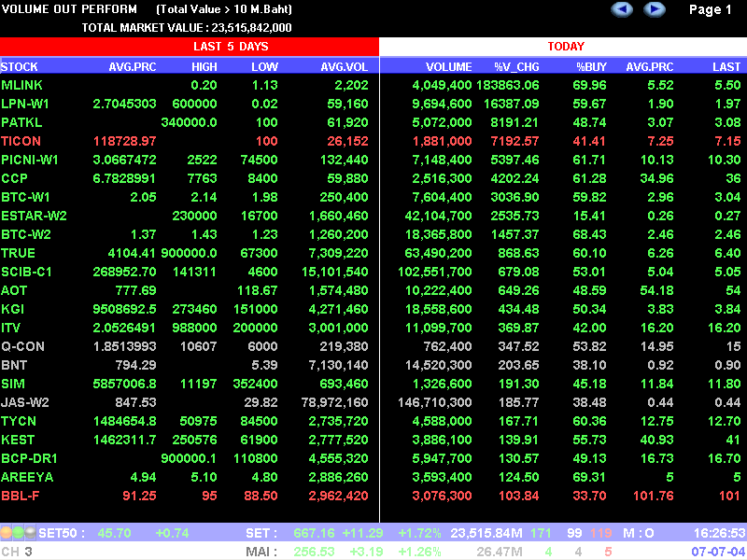Select the TRUE stock

(x=18, y=253)
